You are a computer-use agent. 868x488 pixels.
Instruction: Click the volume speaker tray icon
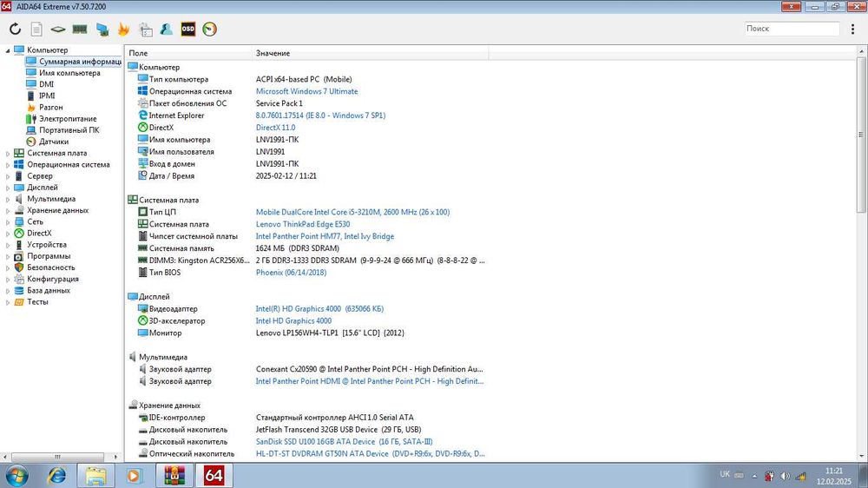(785, 476)
